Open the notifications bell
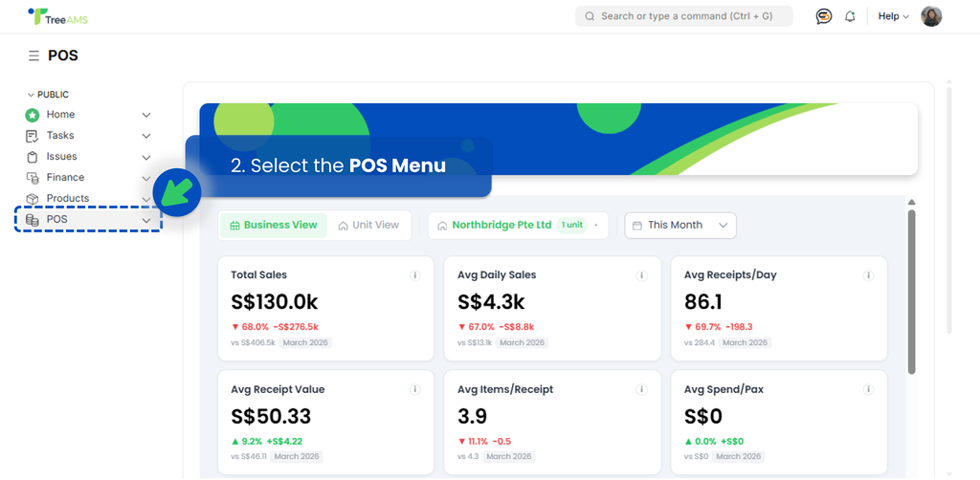This screenshot has height=480, width=980. pos(850,16)
